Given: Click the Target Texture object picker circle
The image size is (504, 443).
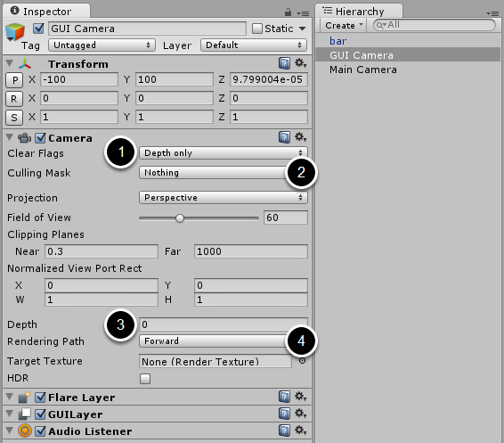Looking at the screenshot, I should point(302,361).
